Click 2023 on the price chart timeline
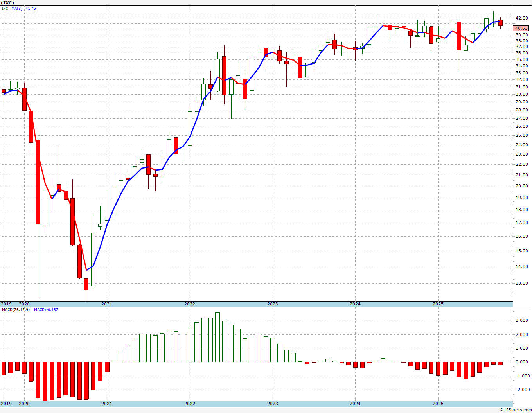 [x=273, y=304]
